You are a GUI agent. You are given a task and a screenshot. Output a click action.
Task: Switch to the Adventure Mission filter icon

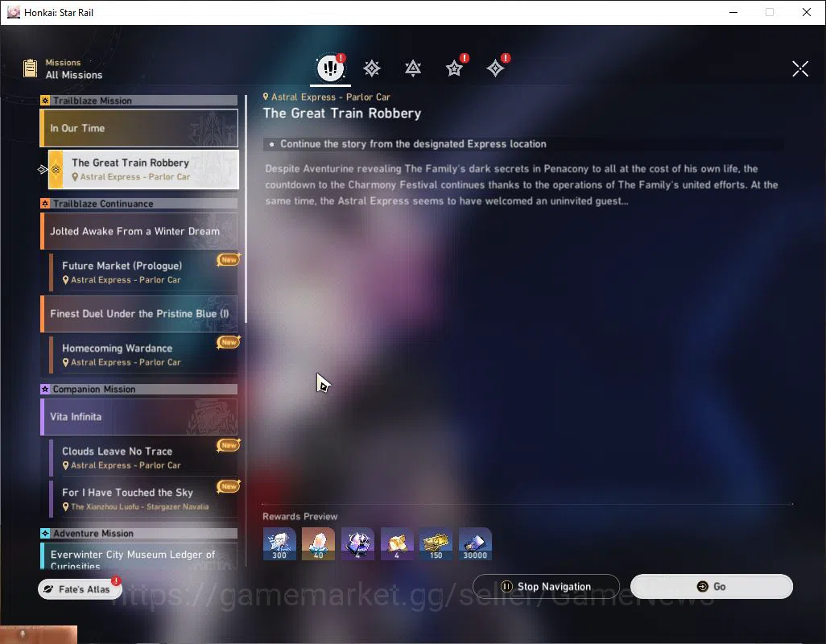pyautogui.click(x=495, y=68)
